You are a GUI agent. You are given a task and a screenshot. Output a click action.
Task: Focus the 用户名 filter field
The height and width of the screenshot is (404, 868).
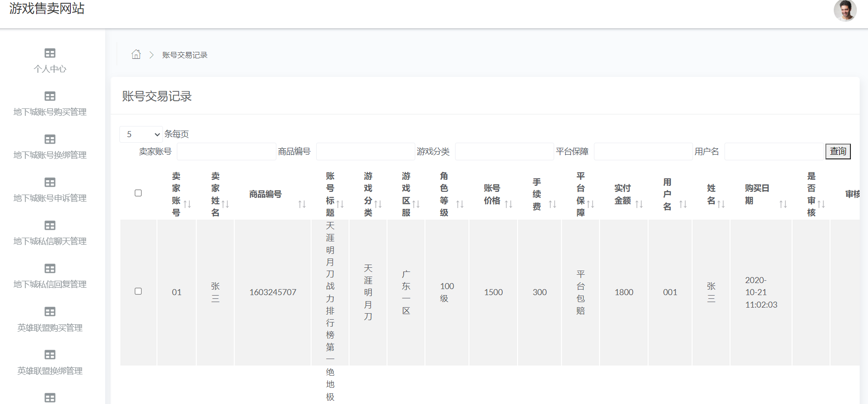coord(774,151)
